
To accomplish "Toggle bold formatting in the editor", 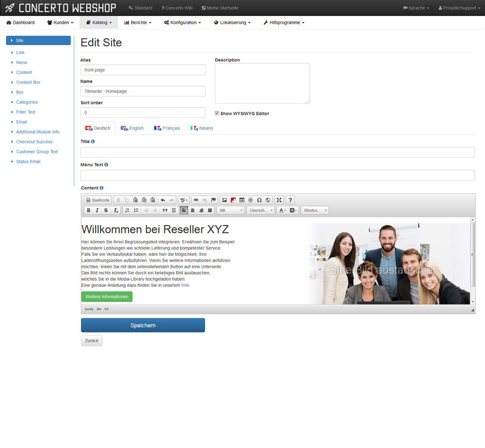I will (x=88, y=210).
